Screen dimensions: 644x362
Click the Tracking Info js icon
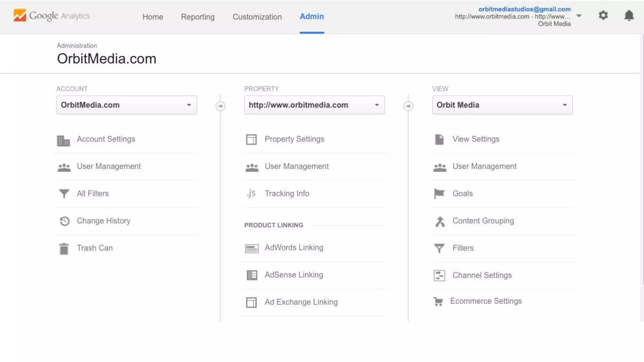(251, 194)
